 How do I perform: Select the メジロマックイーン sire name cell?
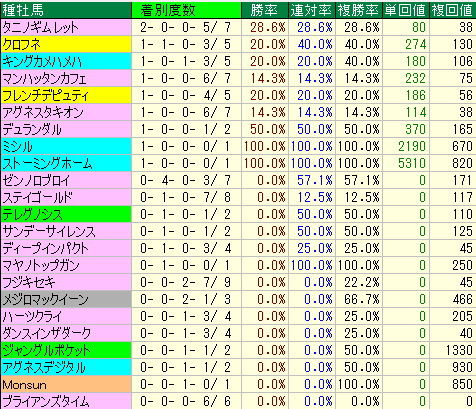(66, 299)
